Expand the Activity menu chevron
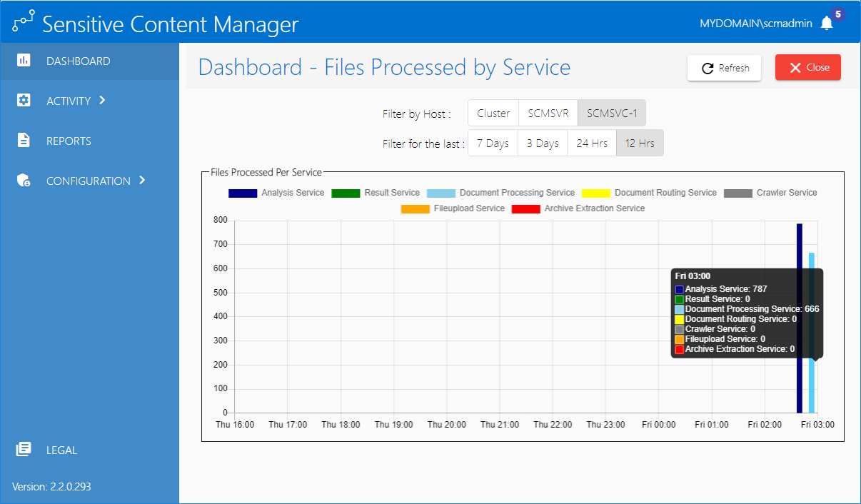 102,101
